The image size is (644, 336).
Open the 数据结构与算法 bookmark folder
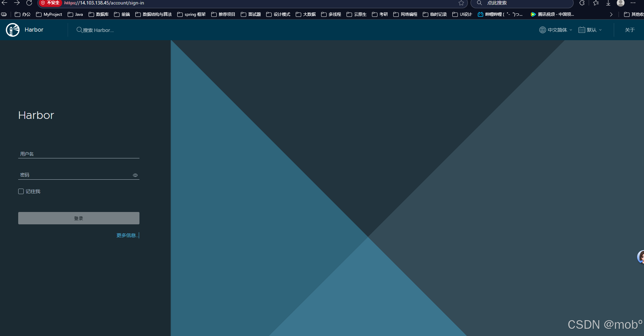coord(154,14)
